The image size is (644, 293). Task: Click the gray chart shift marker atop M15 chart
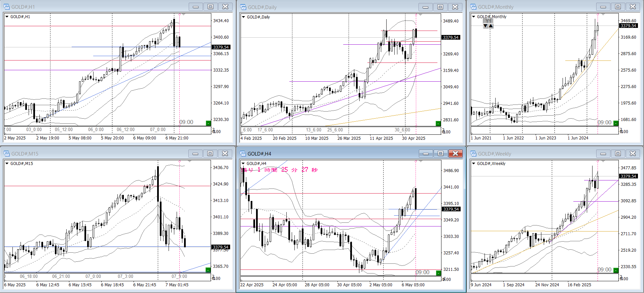pos(189,161)
